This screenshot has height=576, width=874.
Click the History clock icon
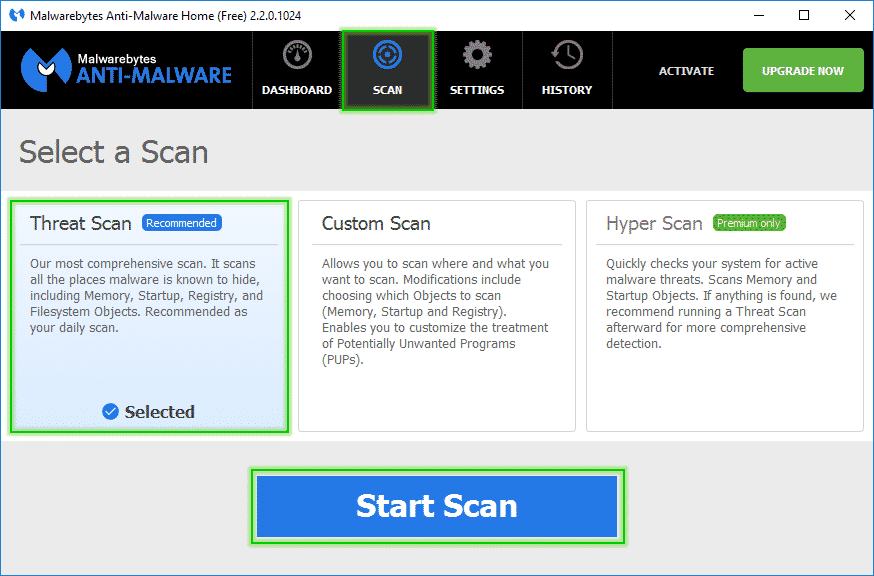click(x=567, y=56)
